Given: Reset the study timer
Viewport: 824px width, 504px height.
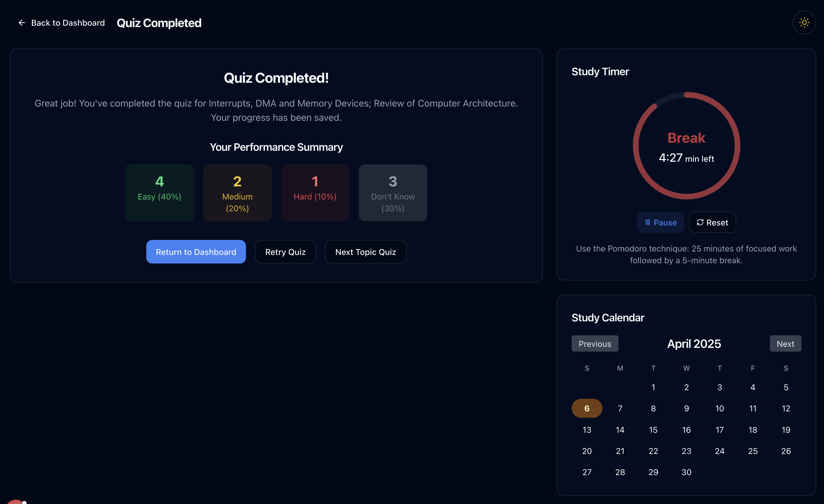Looking at the screenshot, I should [712, 222].
